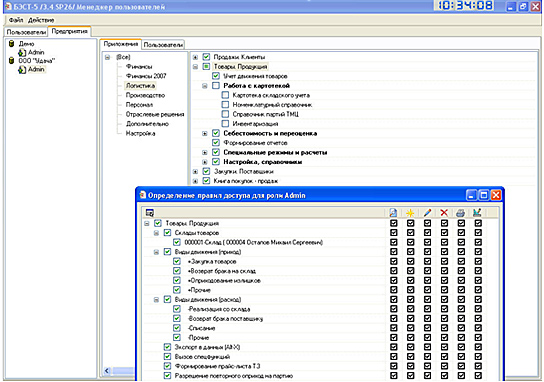Select Настройка in the applications tree
The width and height of the screenshot is (544, 382).
click(140, 133)
